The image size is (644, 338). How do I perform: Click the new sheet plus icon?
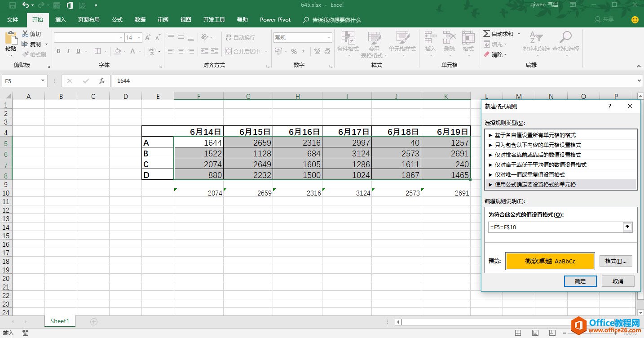(x=94, y=321)
